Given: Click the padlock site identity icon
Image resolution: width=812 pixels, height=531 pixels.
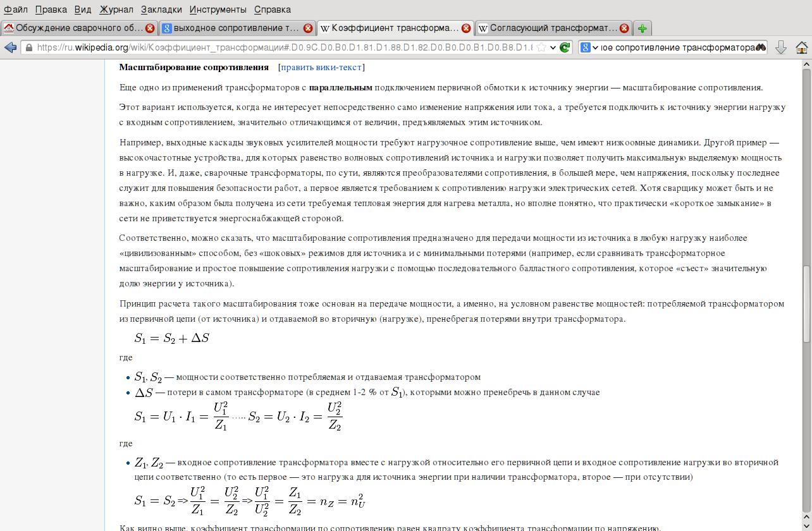Looking at the screenshot, I should (x=29, y=47).
